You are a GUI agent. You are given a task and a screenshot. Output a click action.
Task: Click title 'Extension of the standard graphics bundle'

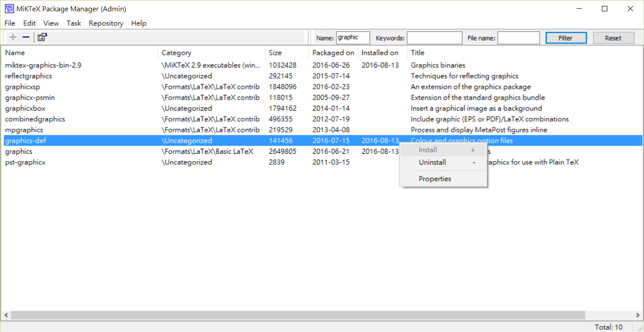point(478,98)
